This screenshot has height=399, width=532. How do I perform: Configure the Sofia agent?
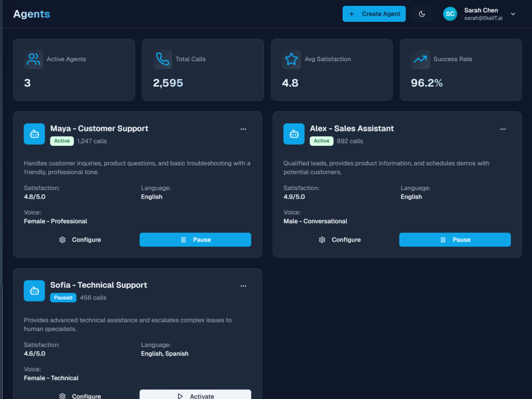80,395
